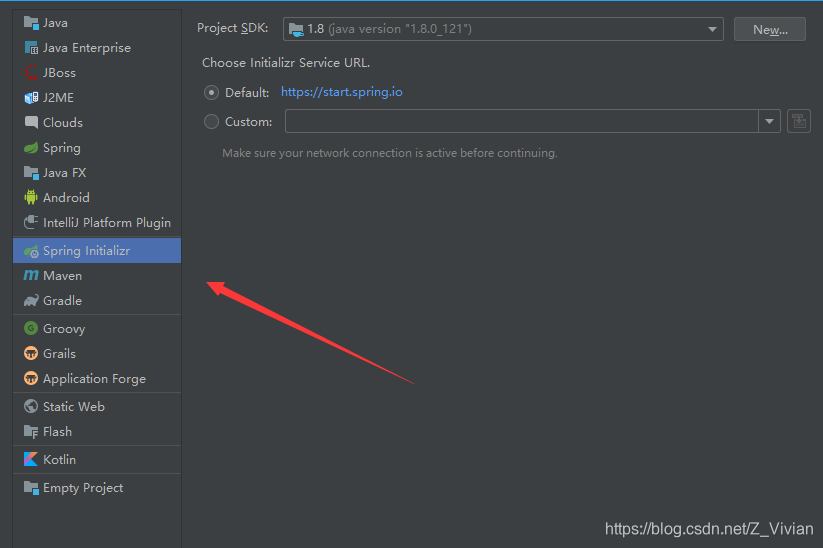Select the Default service URL radio button
Screen dimensions: 823x548
click(x=211, y=93)
